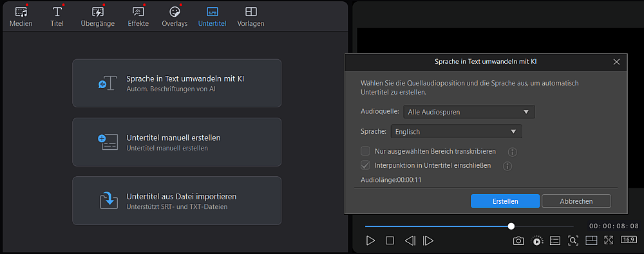Click the 00:00:08:08 timecode field

(x=614, y=226)
